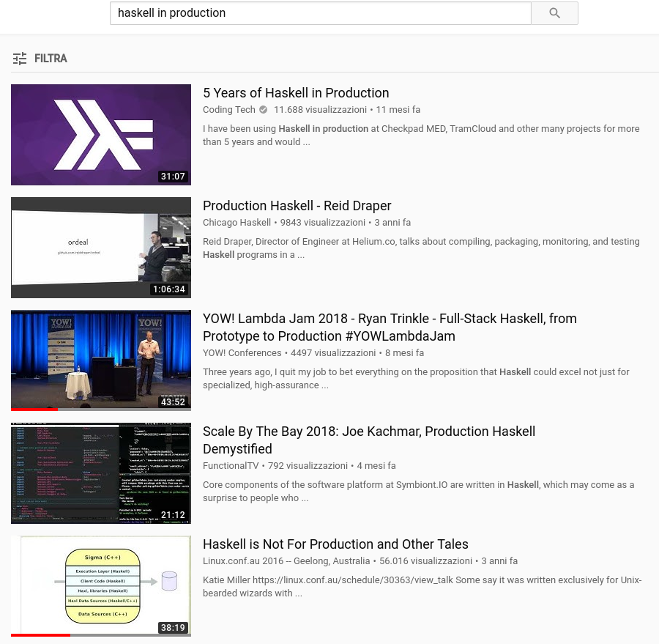This screenshot has height=644, width=659.
Task: Click '4497 visualizzazioni' view count
Action: click(x=333, y=353)
